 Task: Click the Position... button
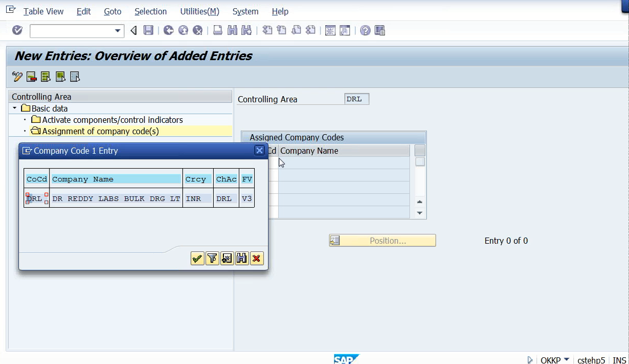tap(382, 241)
